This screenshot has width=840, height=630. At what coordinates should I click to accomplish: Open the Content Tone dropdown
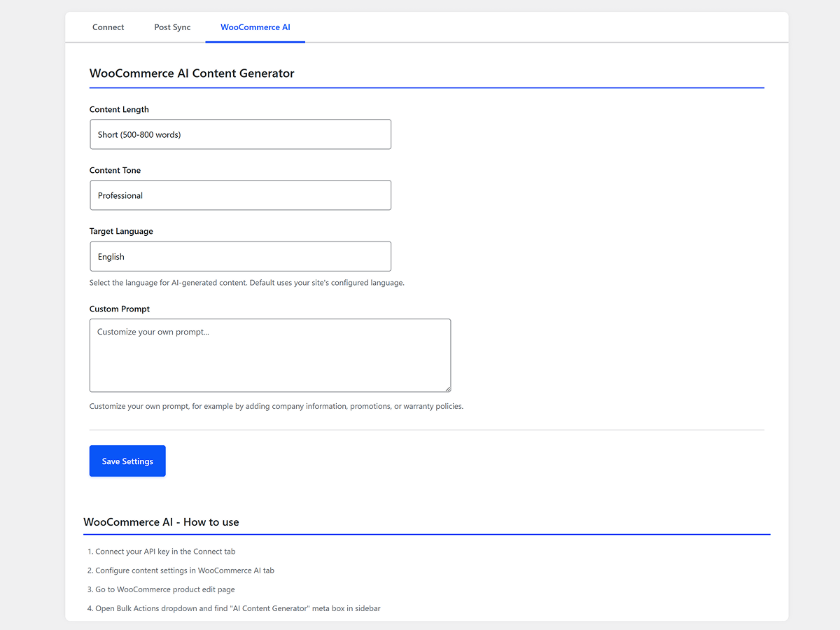[240, 195]
